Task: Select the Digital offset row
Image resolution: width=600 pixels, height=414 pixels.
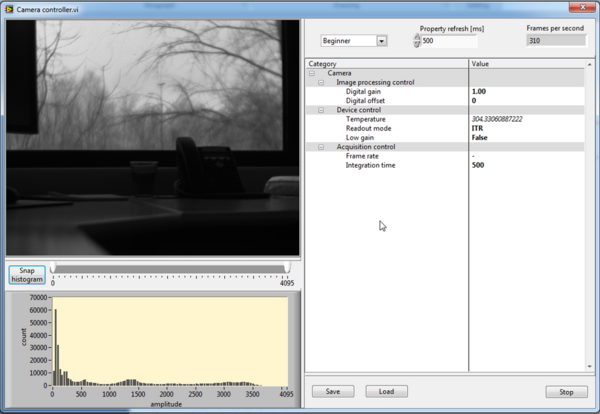Action: [445, 101]
